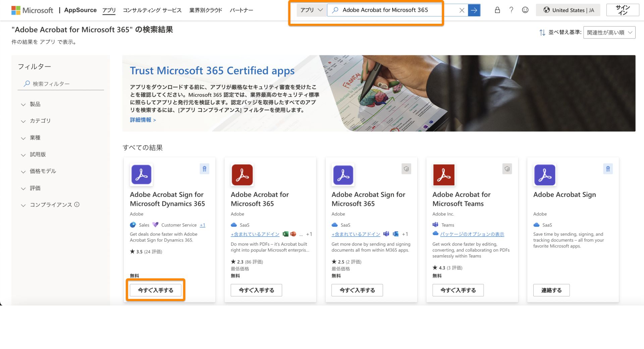Click the 4.3 (3 評価) rating text
The height and width of the screenshot is (349, 644).
(x=448, y=268)
